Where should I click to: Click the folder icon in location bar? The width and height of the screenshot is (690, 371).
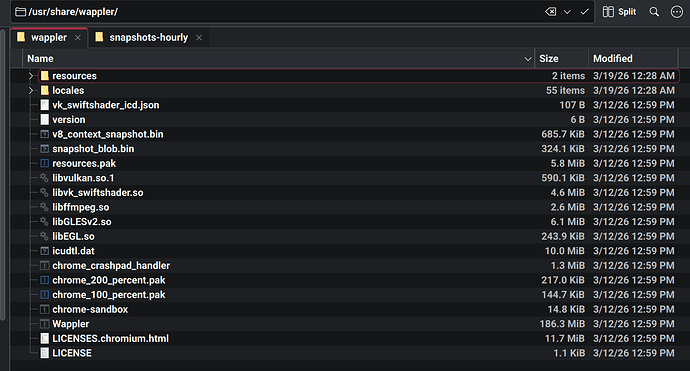(20, 12)
